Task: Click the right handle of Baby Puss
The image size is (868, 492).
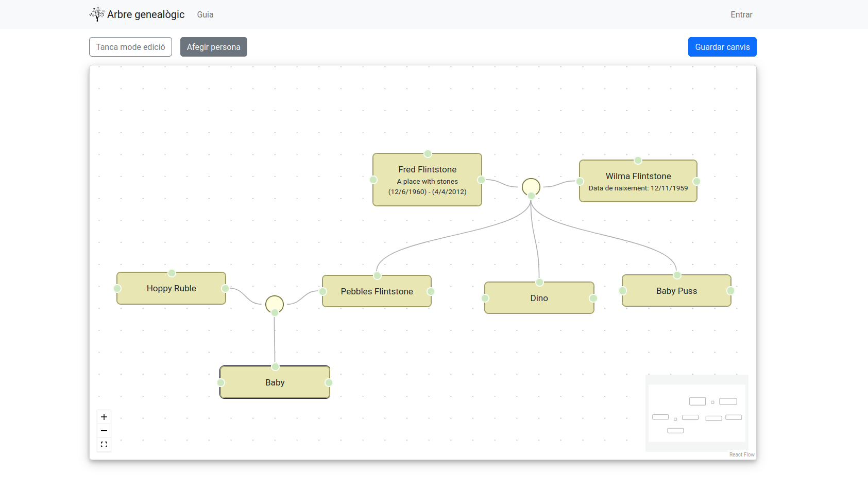Action: (731, 291)
